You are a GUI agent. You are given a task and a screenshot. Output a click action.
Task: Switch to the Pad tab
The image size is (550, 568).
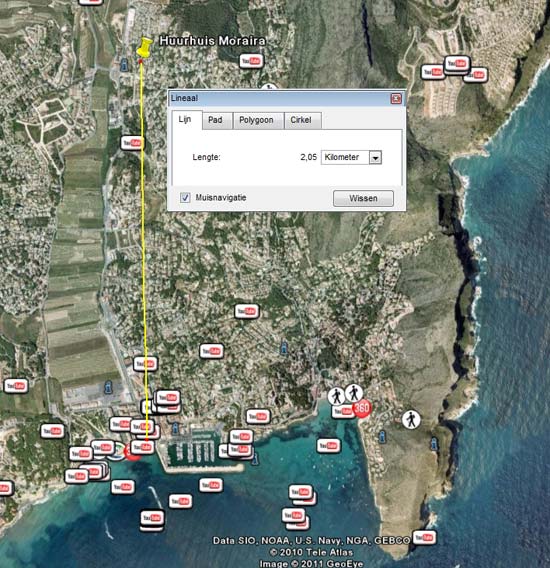216,120
